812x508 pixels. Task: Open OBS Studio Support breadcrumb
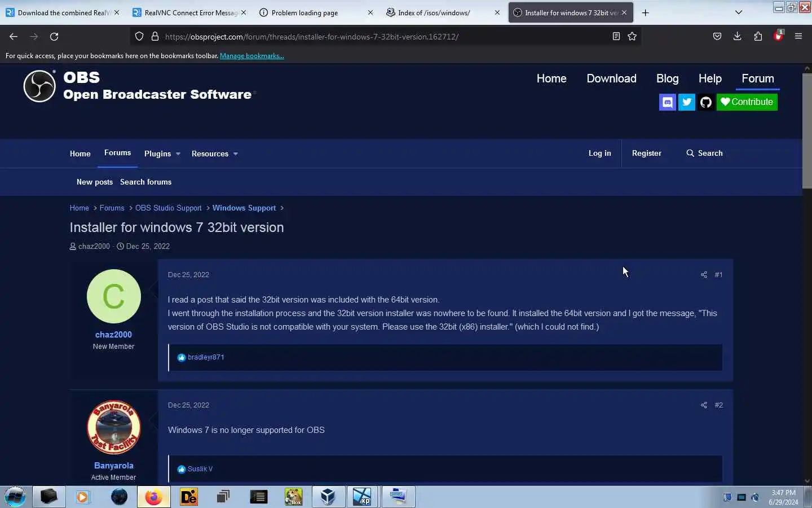click(168, 208)
